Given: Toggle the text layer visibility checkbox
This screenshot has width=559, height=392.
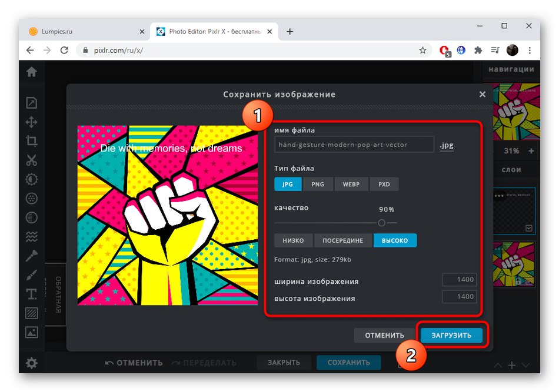Looking at the screenshot, I should 529,228.
